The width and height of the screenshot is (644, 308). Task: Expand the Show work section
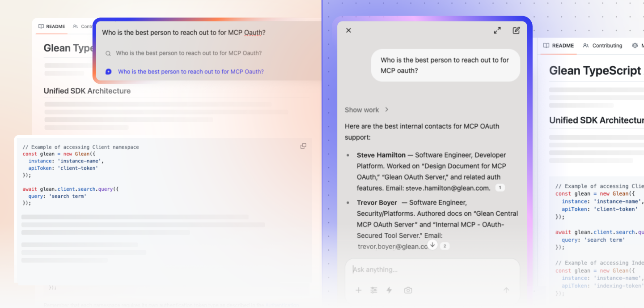coord(367,110)
